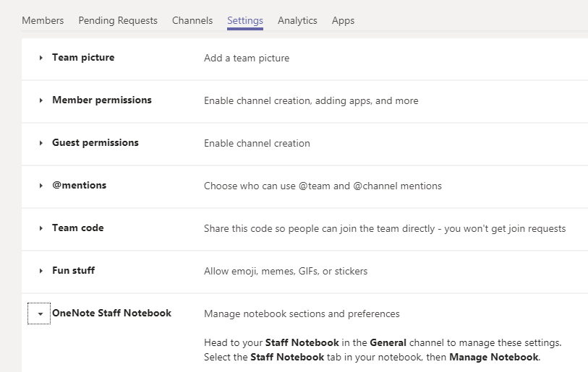Image resolution: width=588 pixels, height=372 pixels.
Task: Go to the Channels tab
Action: (192, 20)
